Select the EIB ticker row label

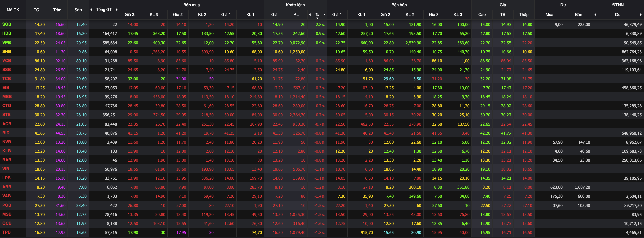(6, 88)
